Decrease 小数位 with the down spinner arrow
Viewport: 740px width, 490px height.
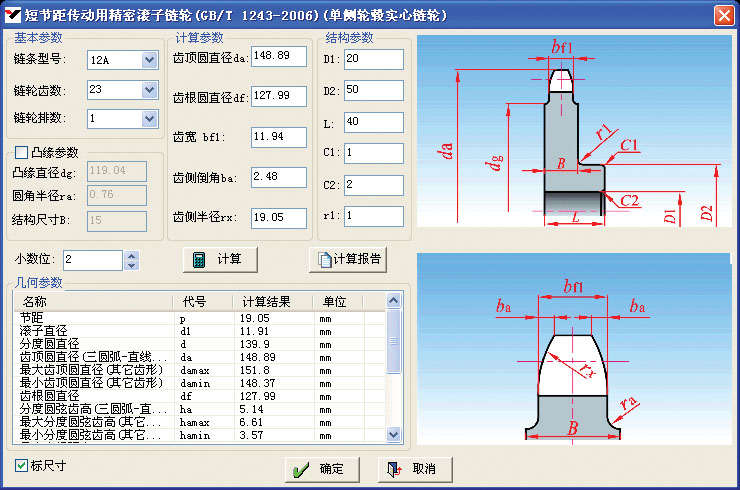(131, 265)
